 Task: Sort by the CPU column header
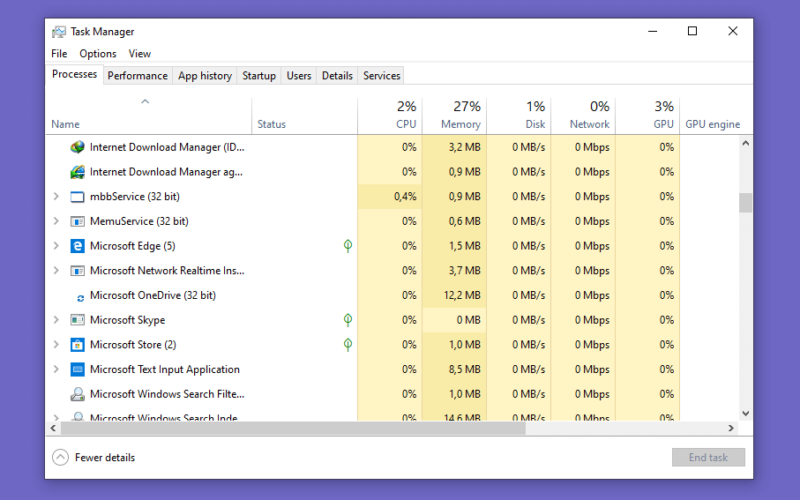[x=390, y=116]
